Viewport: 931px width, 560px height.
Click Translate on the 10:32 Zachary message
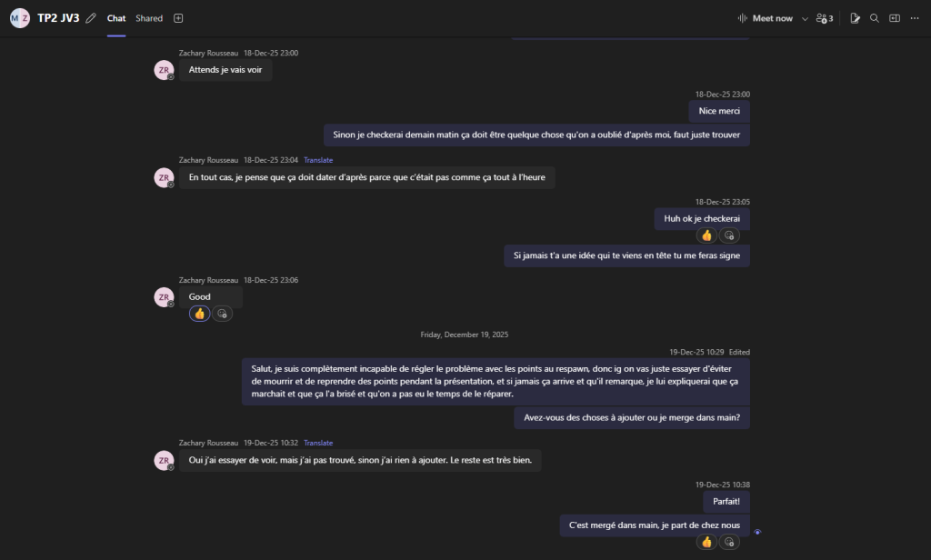(x=318, y=443)
